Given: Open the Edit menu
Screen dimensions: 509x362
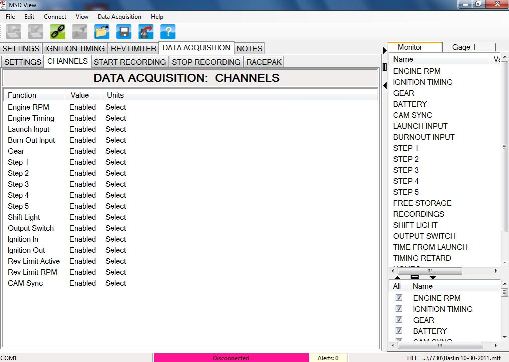Looking at the screenshot, I should [29, 16].
